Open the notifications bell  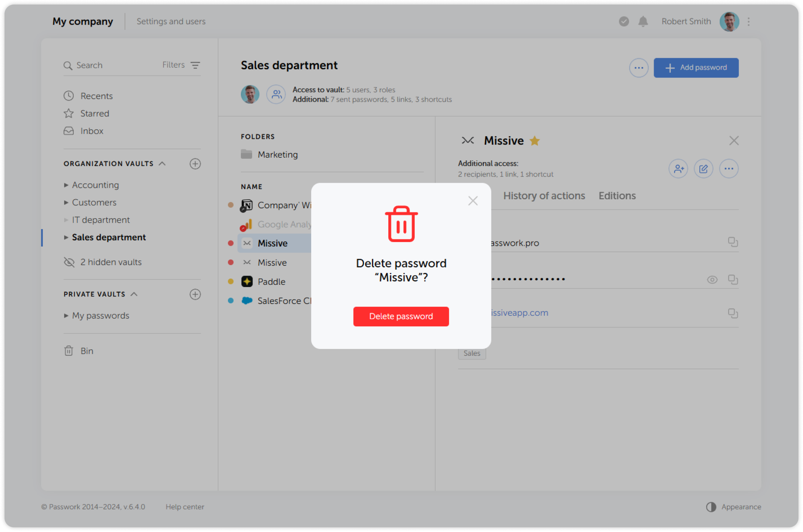pos(643,22)
